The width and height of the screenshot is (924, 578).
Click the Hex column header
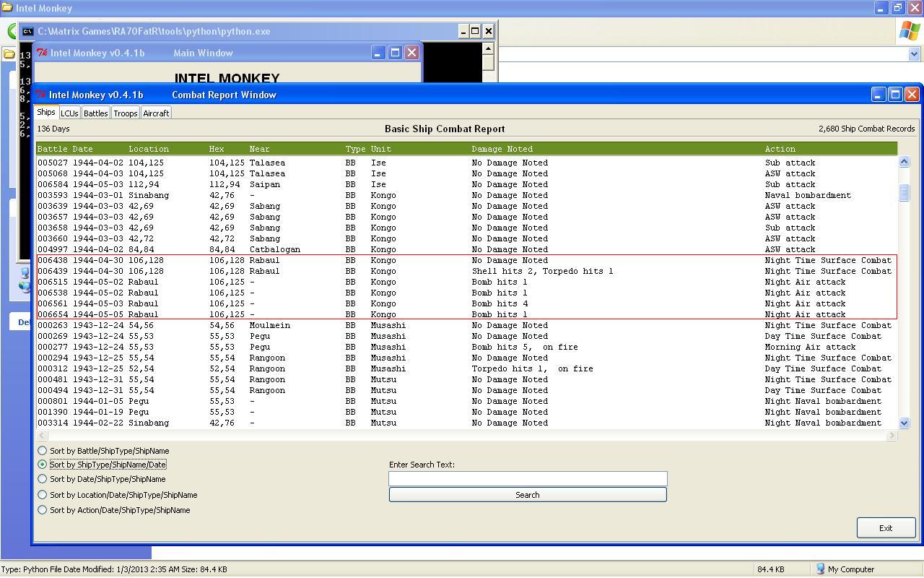pyautogui.click(x=217, y=149)
